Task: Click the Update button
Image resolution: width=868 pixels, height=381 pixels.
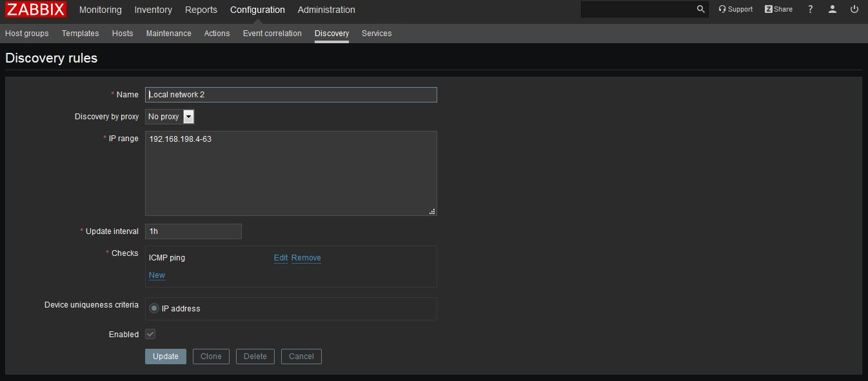Action: tap(165, 356)
